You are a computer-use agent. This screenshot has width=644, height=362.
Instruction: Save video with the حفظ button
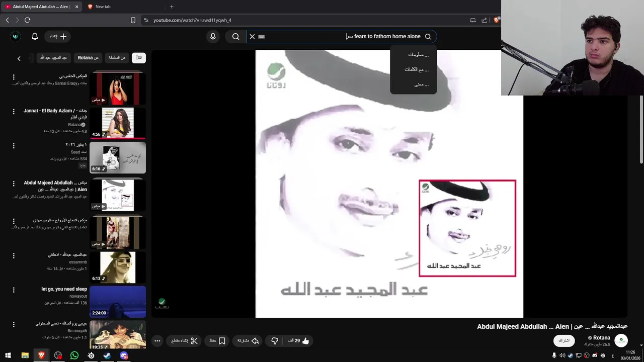point(218,341)
